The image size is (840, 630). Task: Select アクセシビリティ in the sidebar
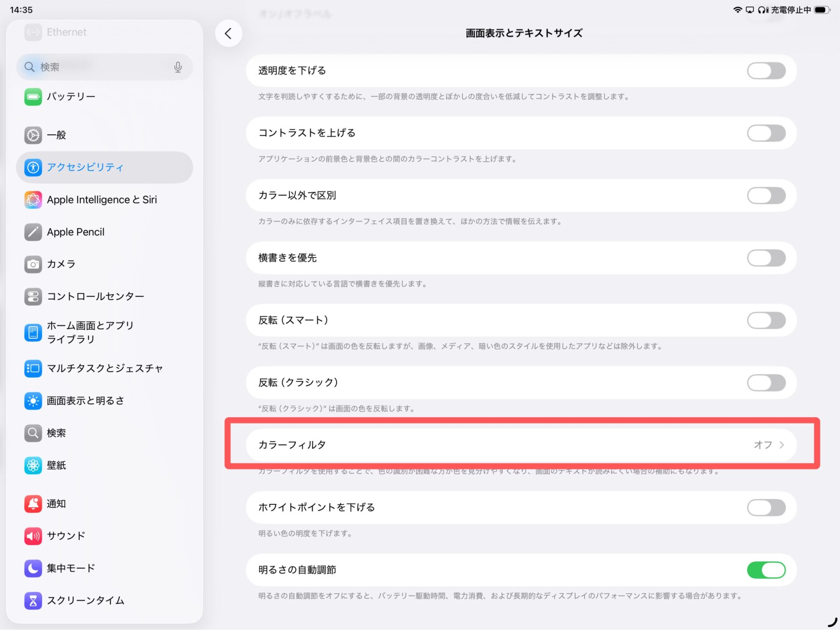(85, 167)
